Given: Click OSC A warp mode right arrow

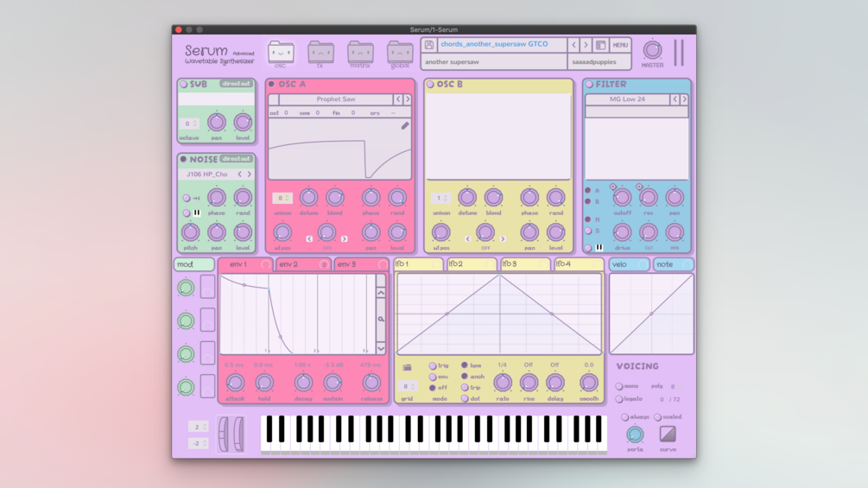Looking at the screenshot, I should [x=345, y=239].
